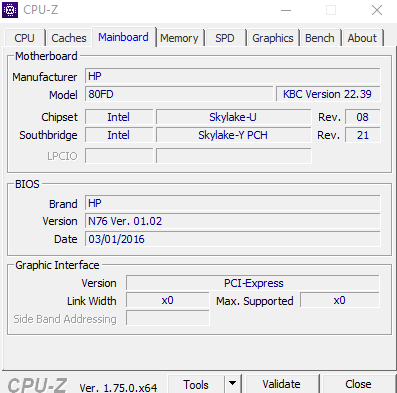Go to the Bench tab

coord(320,38)
